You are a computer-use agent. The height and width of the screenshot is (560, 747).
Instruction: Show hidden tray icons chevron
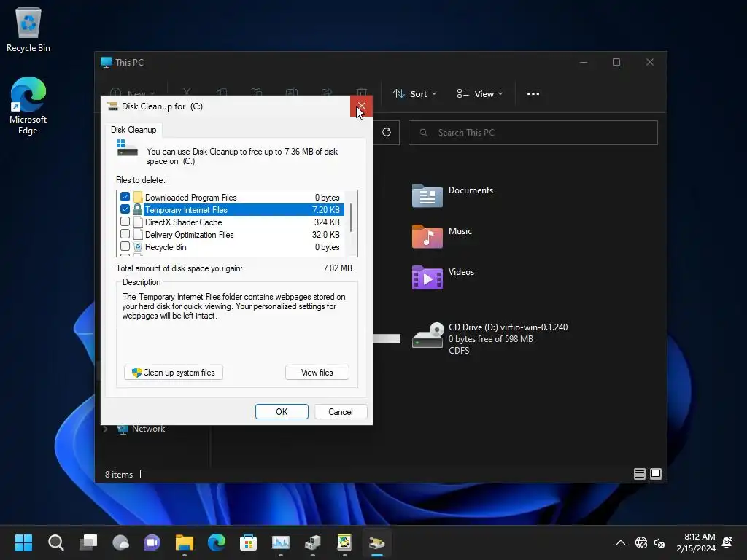(620, 542)
